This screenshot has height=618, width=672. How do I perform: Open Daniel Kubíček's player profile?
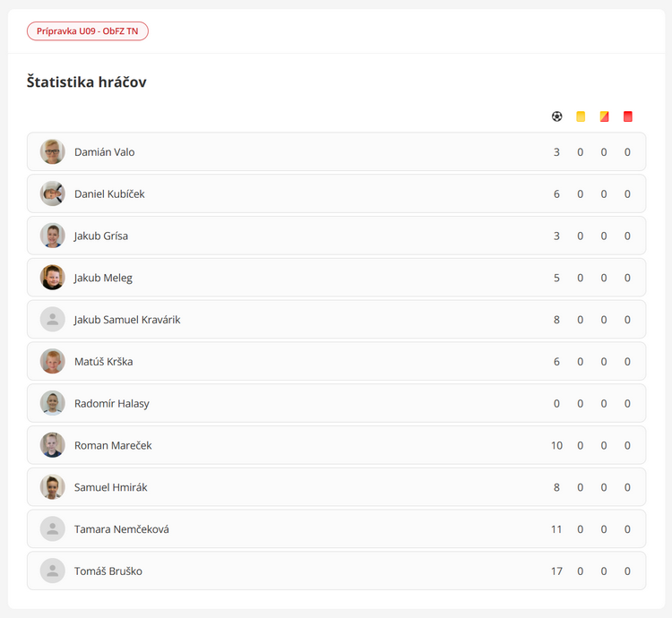(x=109, y=194)
